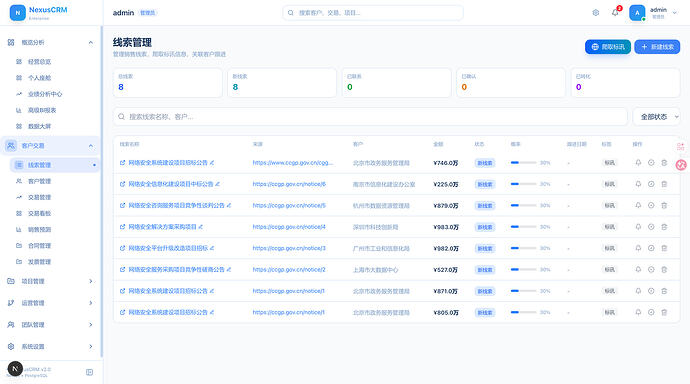Click the probability bar on the ¥983.0万 row
Screen dimensions: 690x384
coord(523,227)
